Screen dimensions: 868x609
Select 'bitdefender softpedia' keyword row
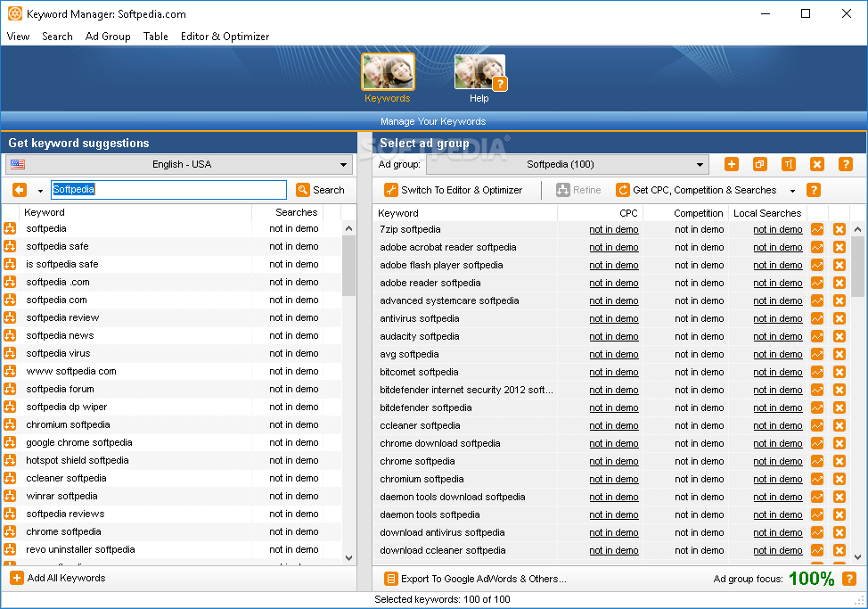(611, 407)
